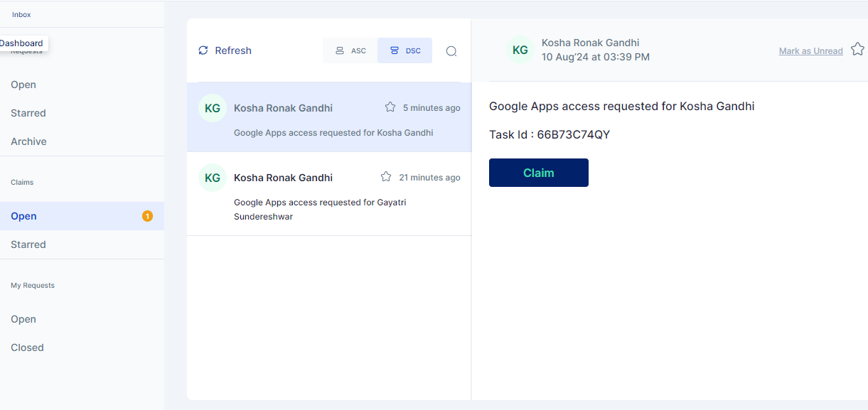Click the orange badge count on Claims Open
Screen dimensions: 868x410
[x=147, y=216]
